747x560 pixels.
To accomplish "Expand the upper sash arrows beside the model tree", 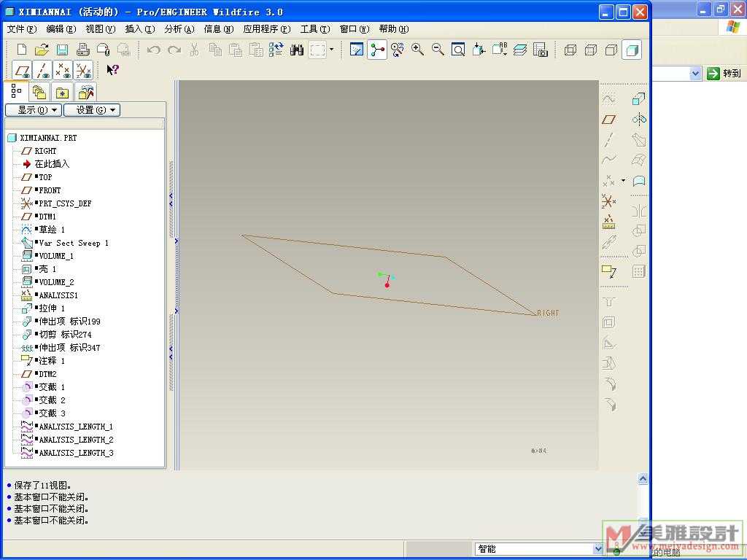I will click(171, 200).
